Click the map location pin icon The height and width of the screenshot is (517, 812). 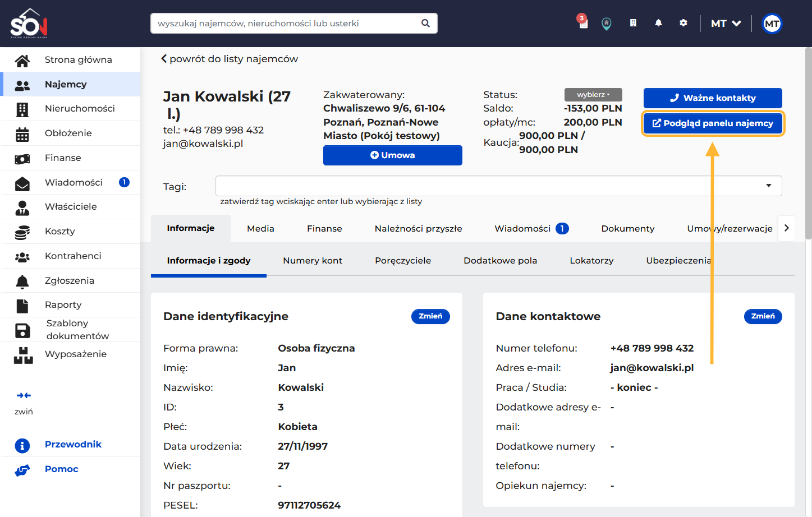pos(607,24)
